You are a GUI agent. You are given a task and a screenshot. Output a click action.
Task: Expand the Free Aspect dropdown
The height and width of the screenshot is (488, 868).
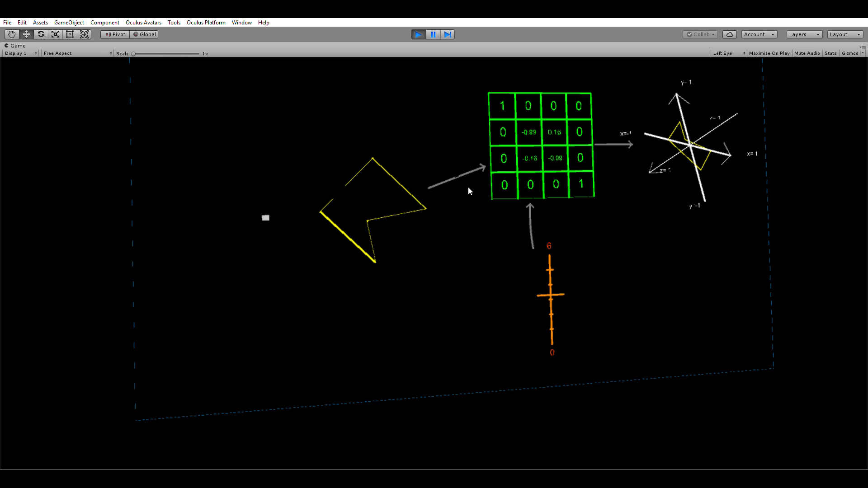click(x=77, y=53)
